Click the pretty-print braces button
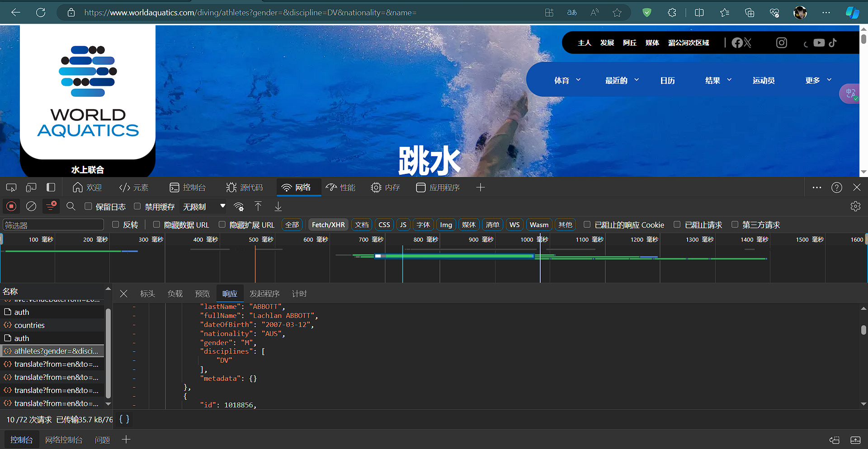 tap(124, 419)
